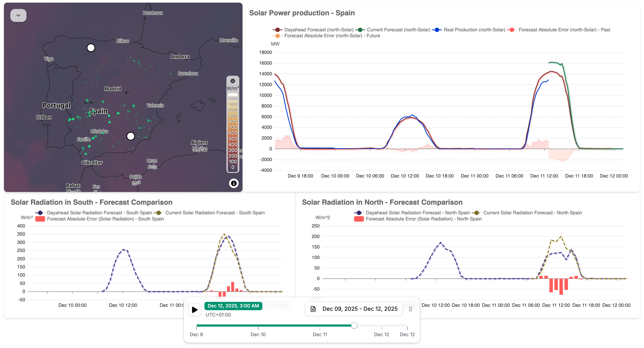Click the document icon in date range field

coord(313,309)
